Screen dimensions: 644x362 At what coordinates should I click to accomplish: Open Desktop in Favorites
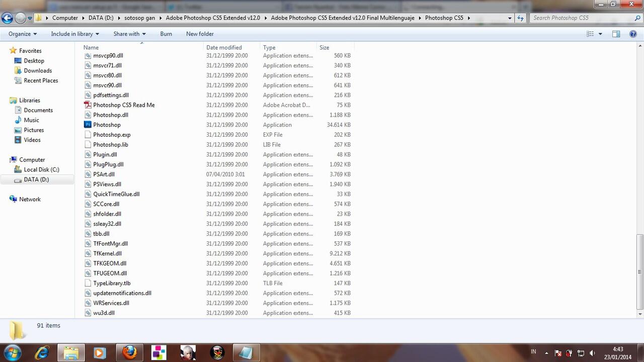click(34, 61)
